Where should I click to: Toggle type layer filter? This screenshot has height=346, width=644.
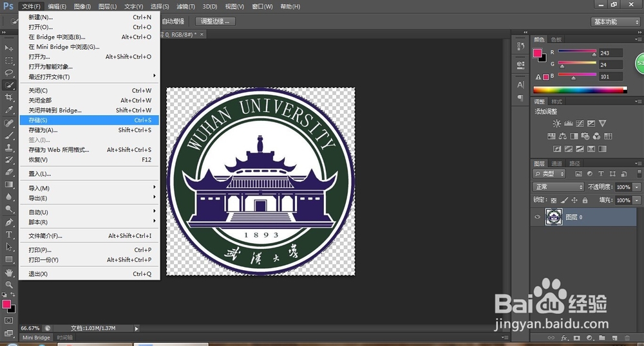(x=601, y=174)
